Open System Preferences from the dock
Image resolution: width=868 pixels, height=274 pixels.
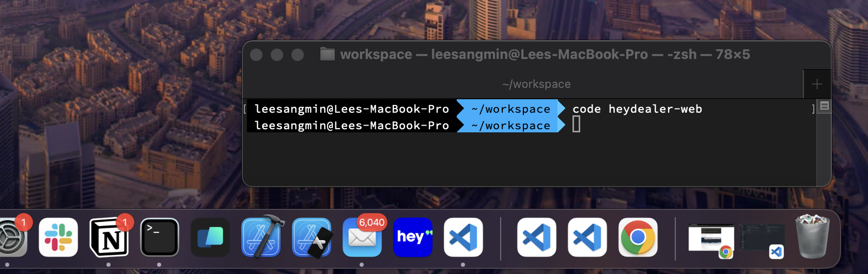pos(10,238)
